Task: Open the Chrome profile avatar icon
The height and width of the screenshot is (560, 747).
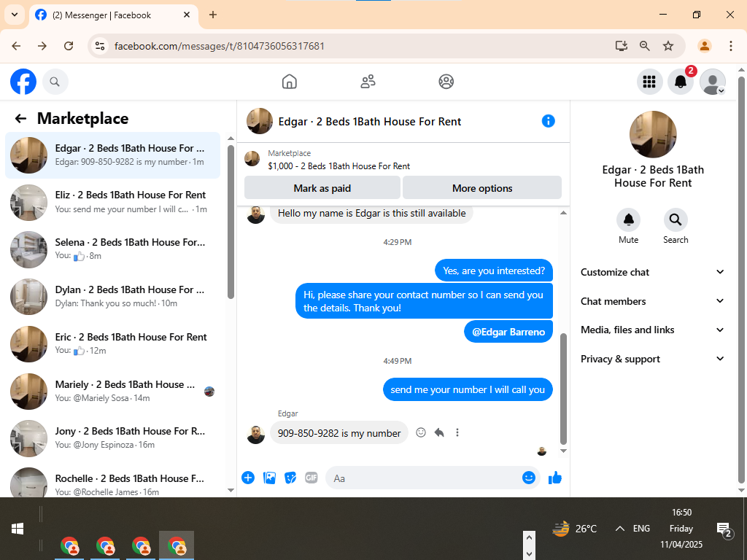Action: pyautogui.click(x=704, y=46)
